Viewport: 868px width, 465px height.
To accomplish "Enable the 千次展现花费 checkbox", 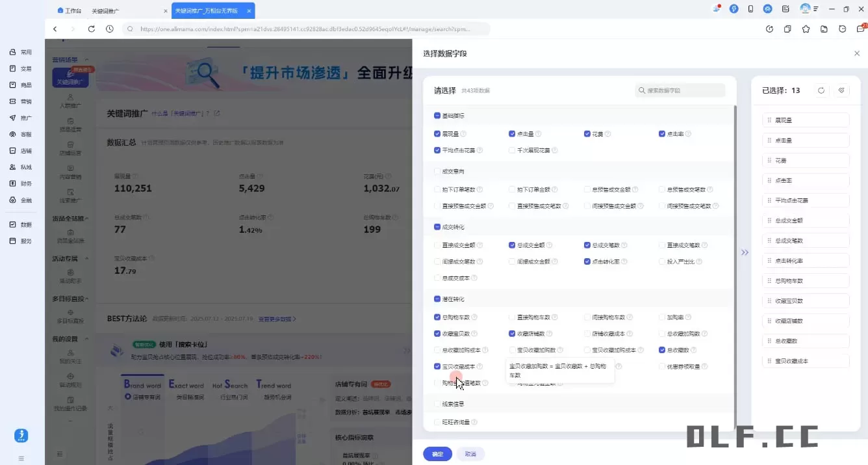I will click(512, 150).
